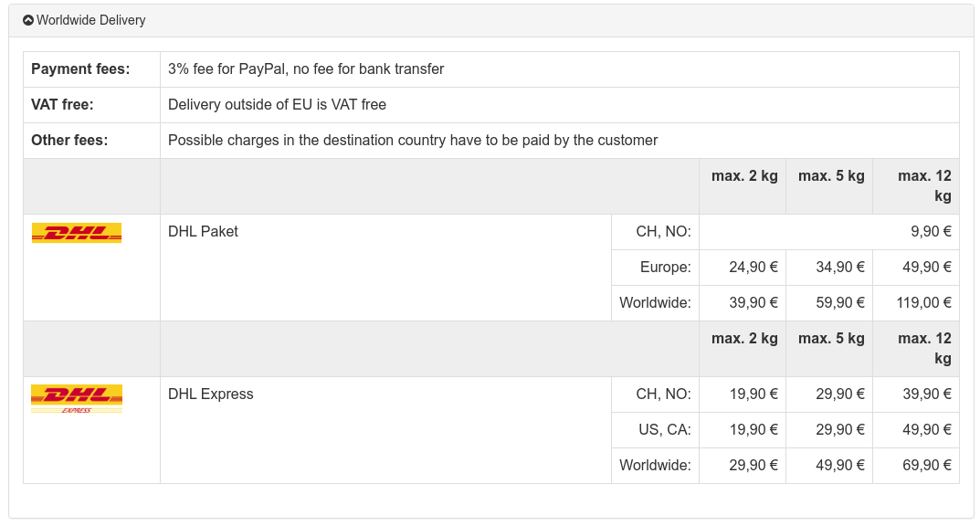This screenshot has height=526, width=980.
Task: Select the 24,90 € Europe price
Action: click(753, 268)
